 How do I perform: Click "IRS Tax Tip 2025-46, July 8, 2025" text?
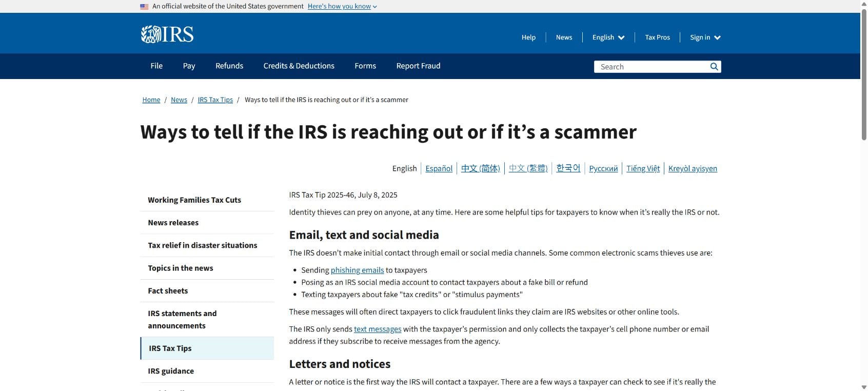(343, 195)
